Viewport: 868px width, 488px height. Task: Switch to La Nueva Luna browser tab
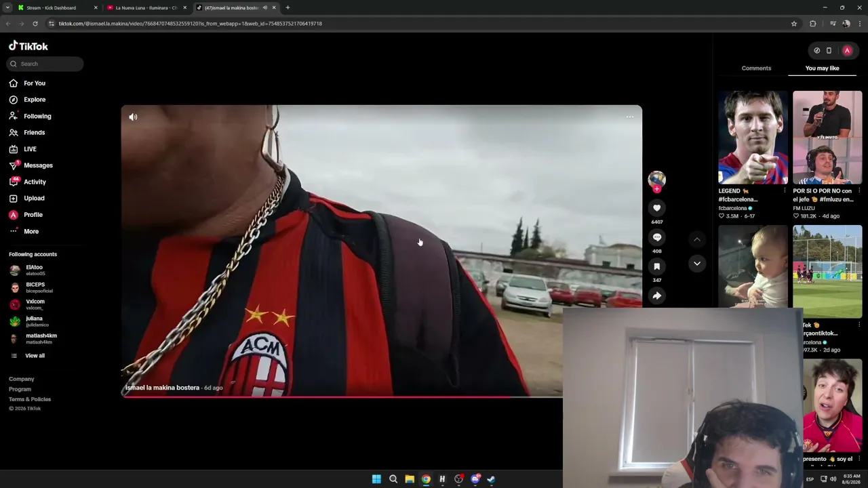146,7
